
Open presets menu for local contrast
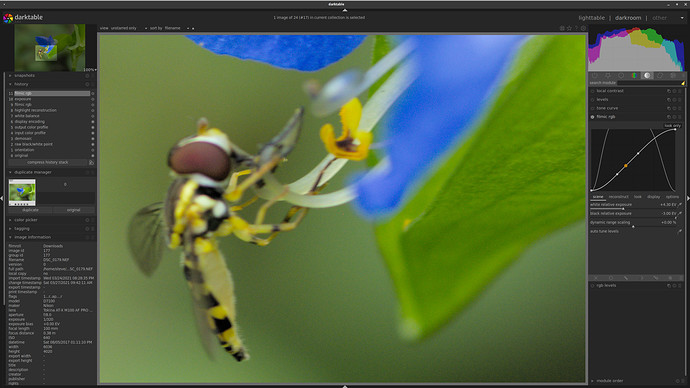(680, 91)
